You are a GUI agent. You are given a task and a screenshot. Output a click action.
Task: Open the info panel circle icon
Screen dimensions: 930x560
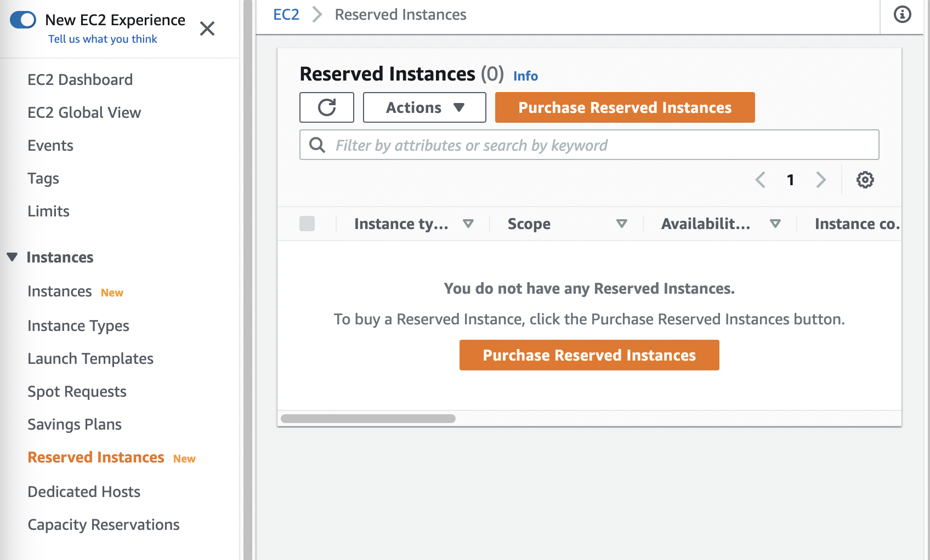click(x=903, y=14)
